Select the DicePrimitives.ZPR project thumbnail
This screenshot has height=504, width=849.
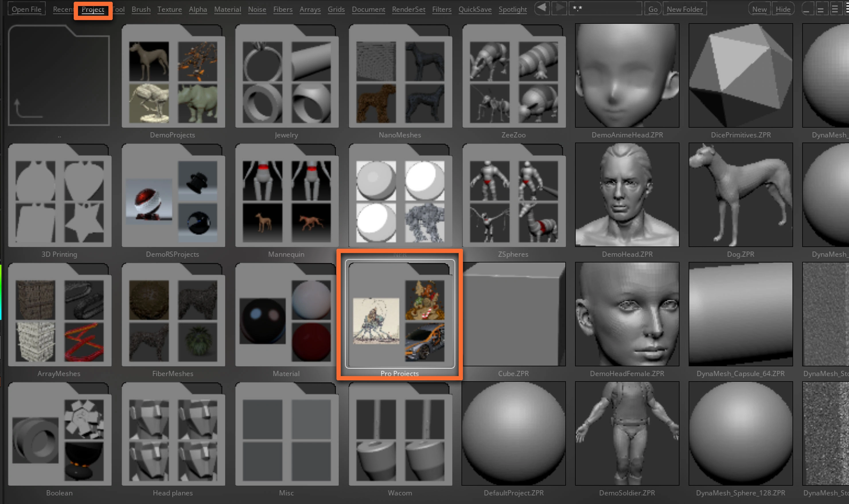[x=741, y=75]
